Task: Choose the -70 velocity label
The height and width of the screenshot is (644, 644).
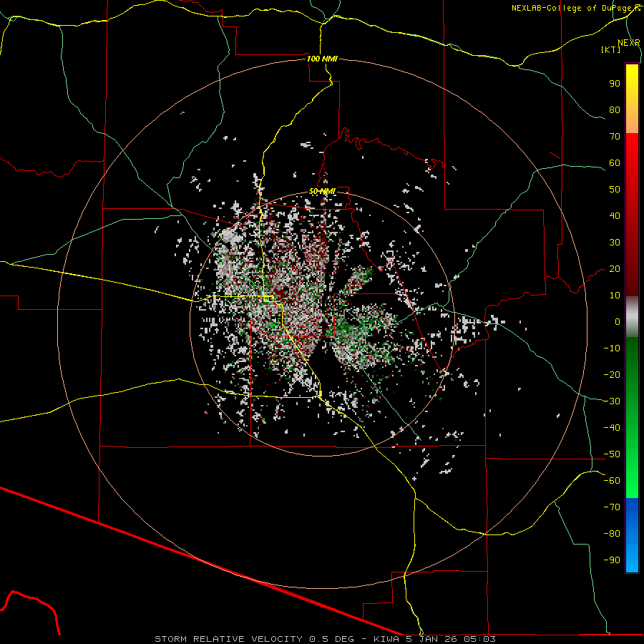Action: 612,507
